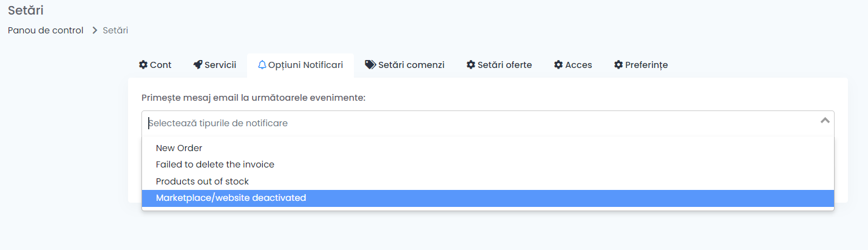Click the rocket icon beside Servicii
868x250 pixels.
coord(198,65)
